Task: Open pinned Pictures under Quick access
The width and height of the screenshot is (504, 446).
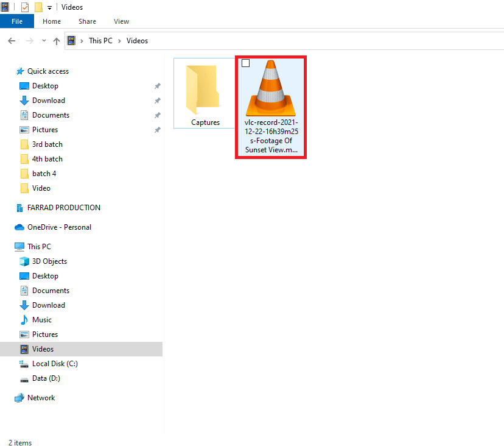Action: coord(45,130)
